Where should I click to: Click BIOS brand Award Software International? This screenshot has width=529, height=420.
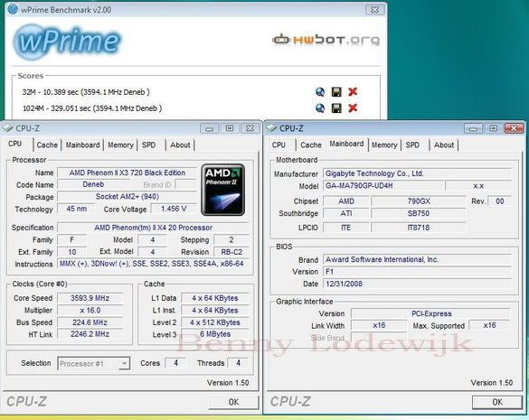(418, 259)
